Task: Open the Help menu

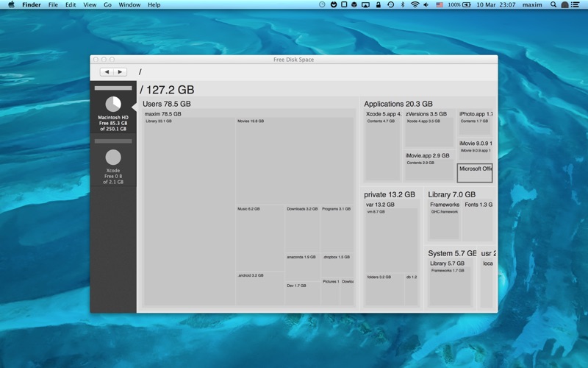Action: (154, 4)
